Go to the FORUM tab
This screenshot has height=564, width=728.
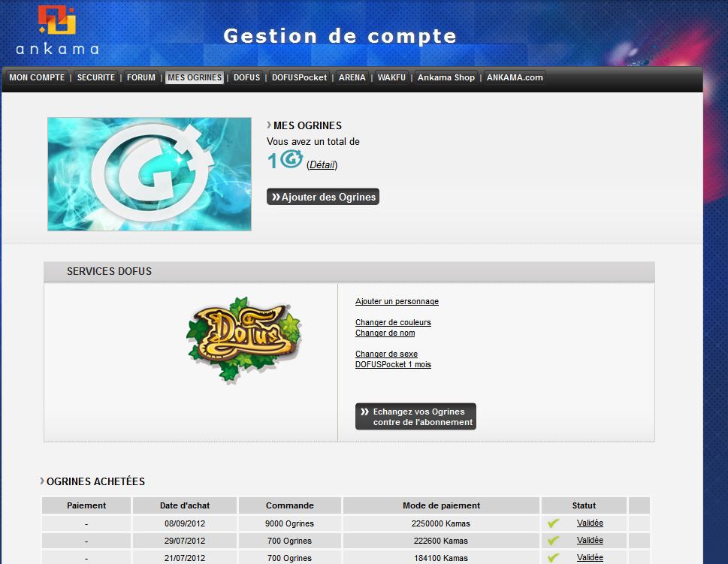[141, 77]
